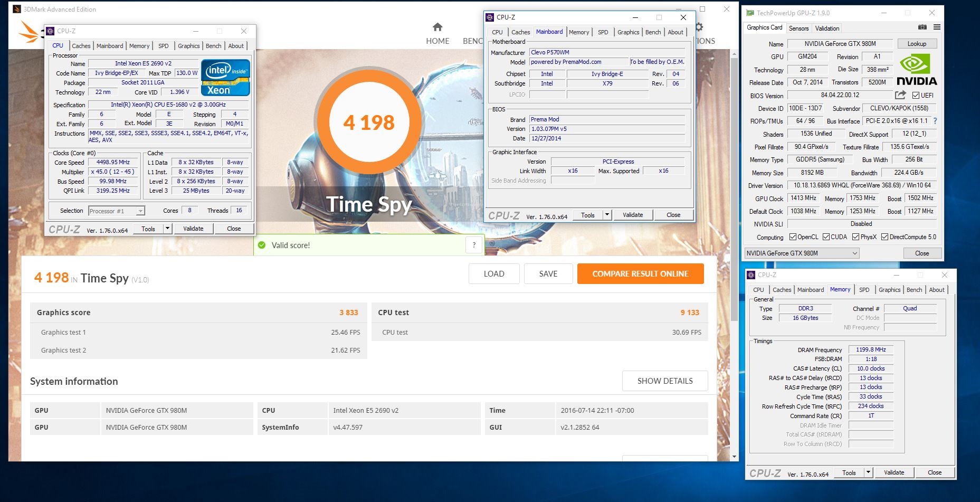Click the 3DMark orange logo icon

[x=28, y=33]
